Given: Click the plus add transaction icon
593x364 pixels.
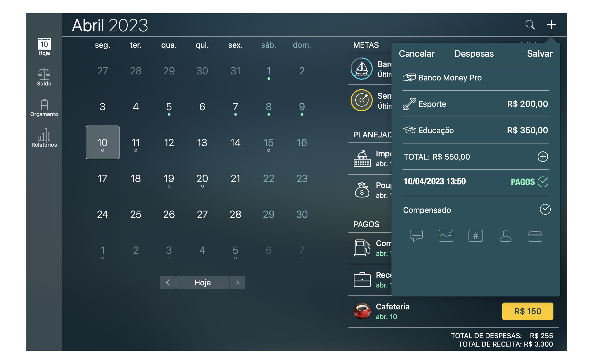Looking at the screenshot, I should (x=551, y=25).
